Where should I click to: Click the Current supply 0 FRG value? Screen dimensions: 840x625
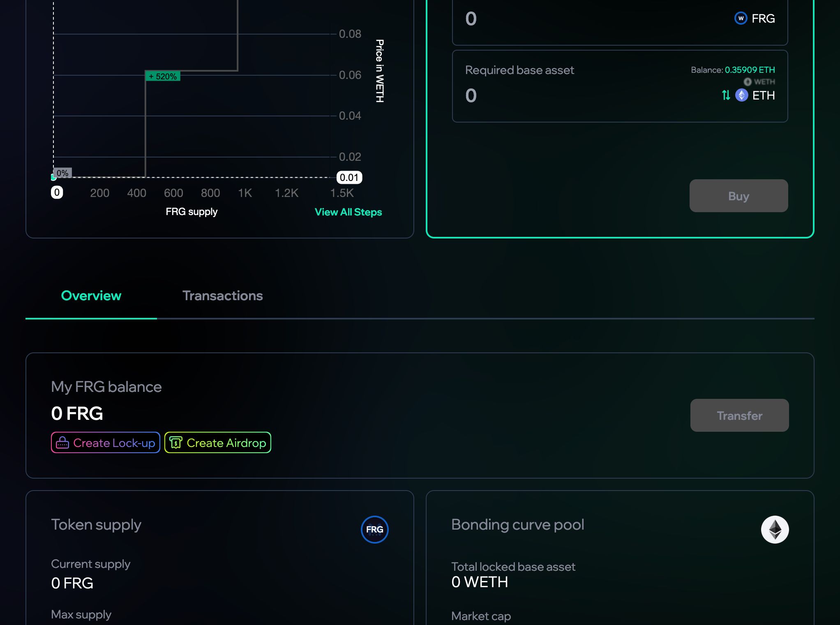[x=72, y=583]
